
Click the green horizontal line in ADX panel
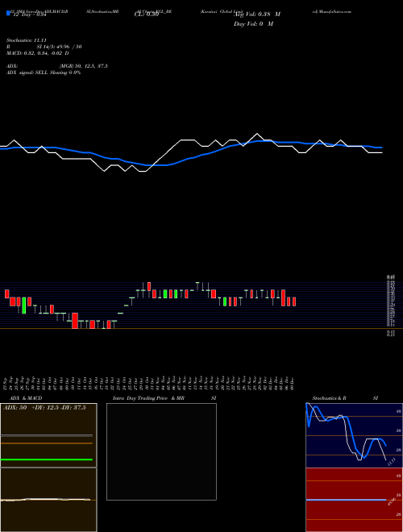tap(47, 459)
